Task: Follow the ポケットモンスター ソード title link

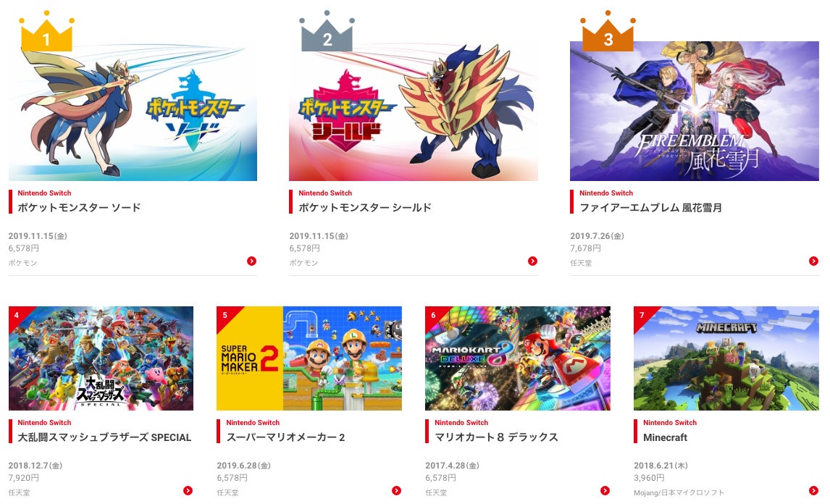Action: (80, 208)
